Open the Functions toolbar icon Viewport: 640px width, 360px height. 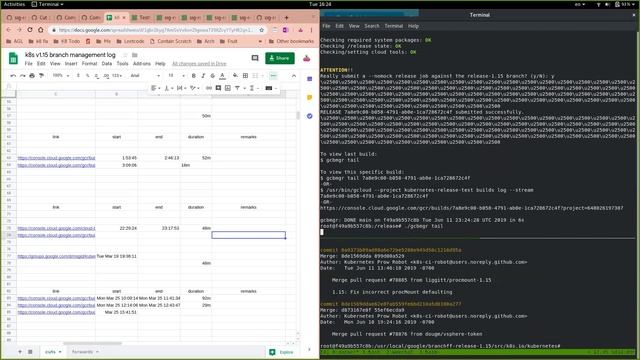point(252,88)
